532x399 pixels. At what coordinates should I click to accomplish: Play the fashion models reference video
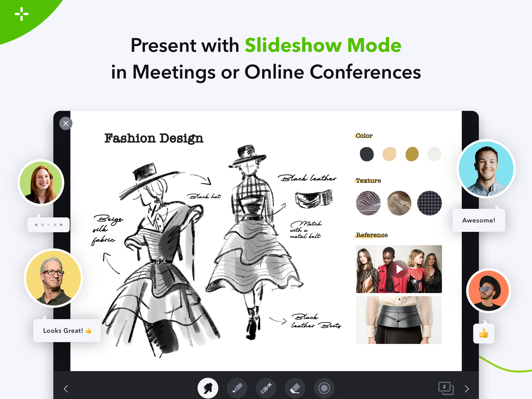point(399,269)
